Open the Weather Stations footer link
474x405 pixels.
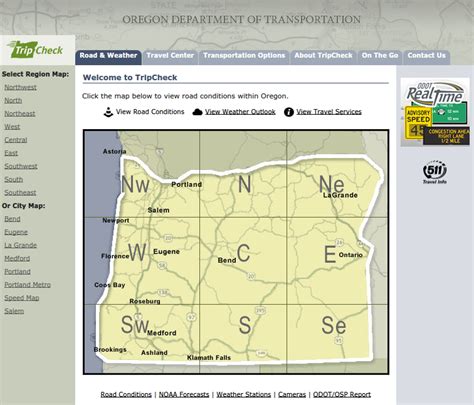point(244,394)
